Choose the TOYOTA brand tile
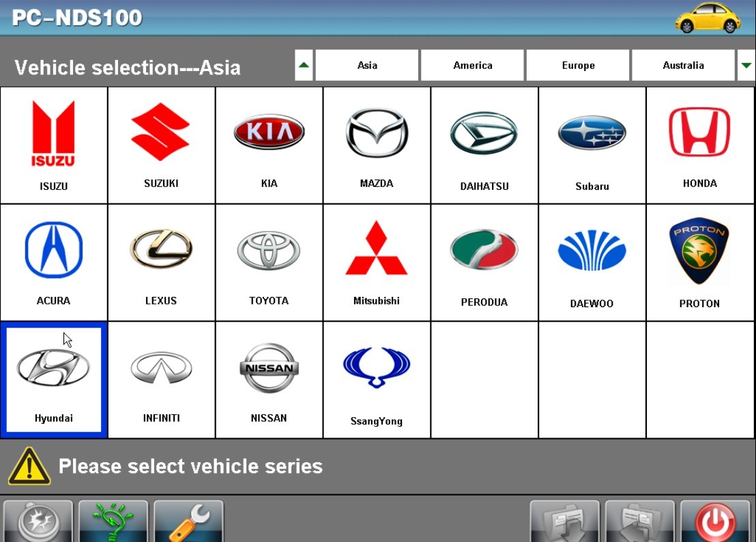 [x=269, y=263]
